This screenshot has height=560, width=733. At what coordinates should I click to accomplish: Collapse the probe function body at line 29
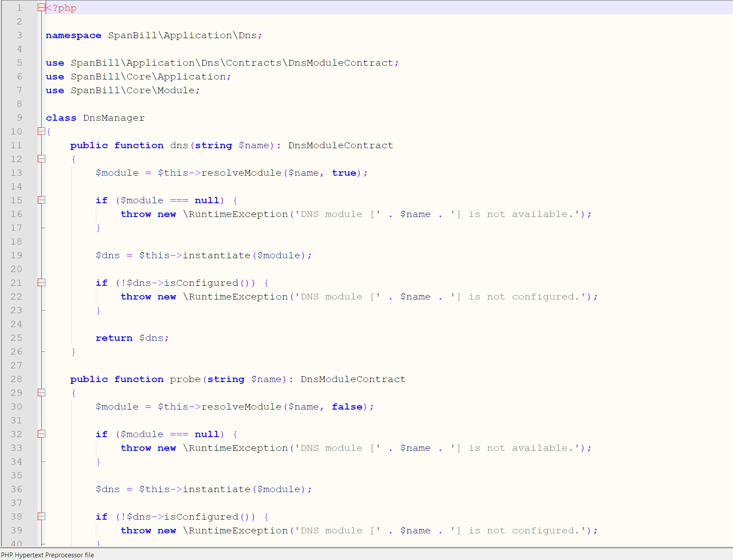(41, 393)
